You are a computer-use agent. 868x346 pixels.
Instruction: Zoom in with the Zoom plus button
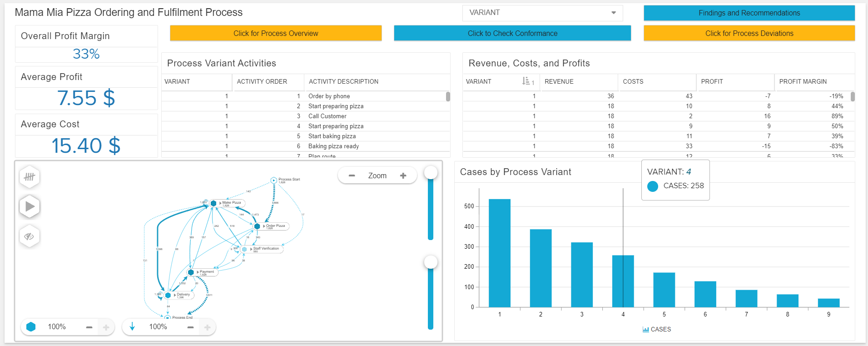coord(403,176)
